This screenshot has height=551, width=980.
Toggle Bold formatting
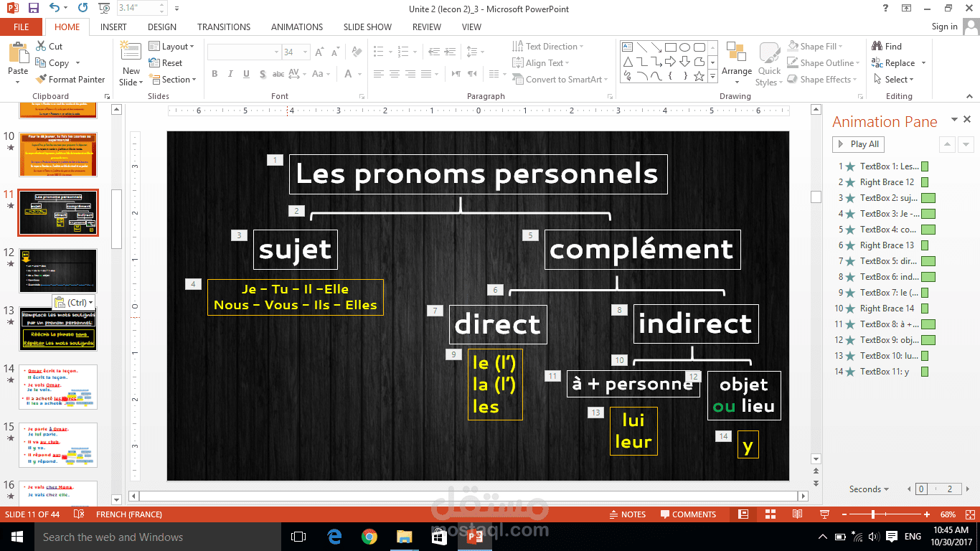[x=215, y=74]
